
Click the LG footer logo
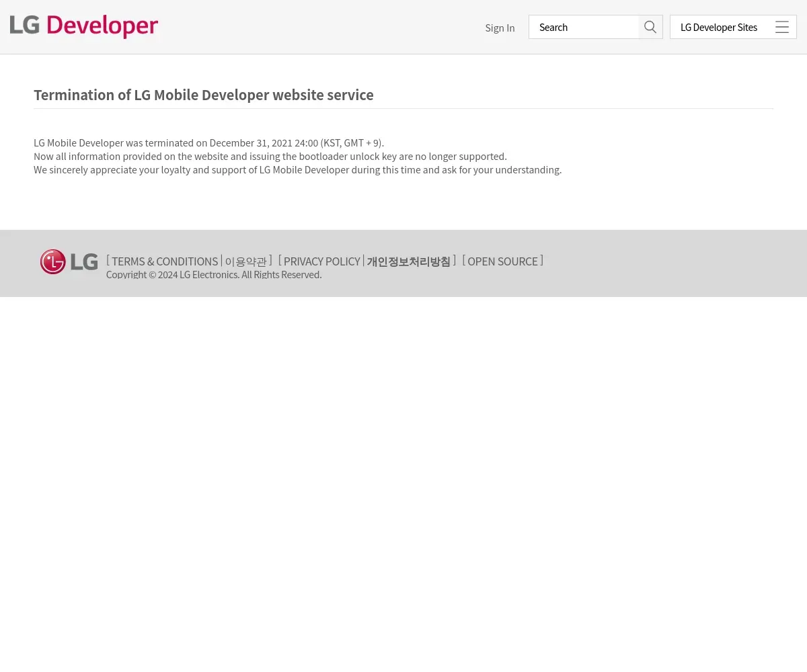click(x=69, y=262)
